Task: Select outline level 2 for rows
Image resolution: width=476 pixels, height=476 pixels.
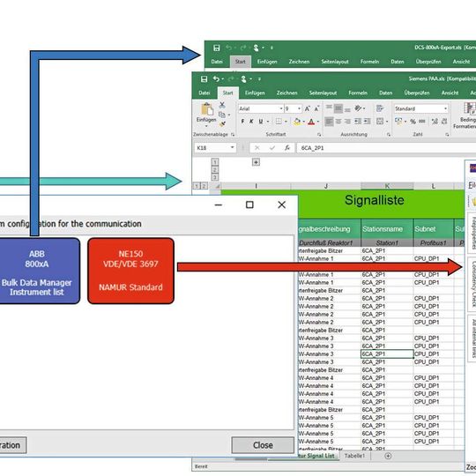Action: coord(214,170)
